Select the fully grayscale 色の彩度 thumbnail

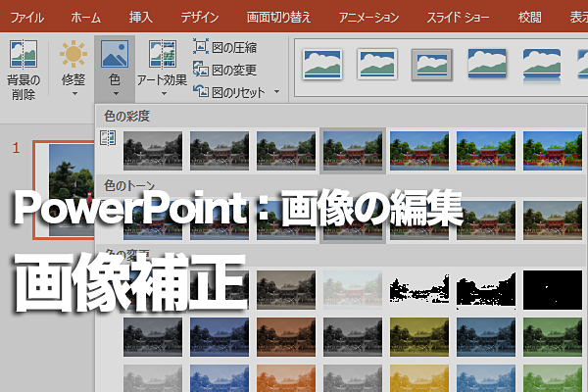153,151
